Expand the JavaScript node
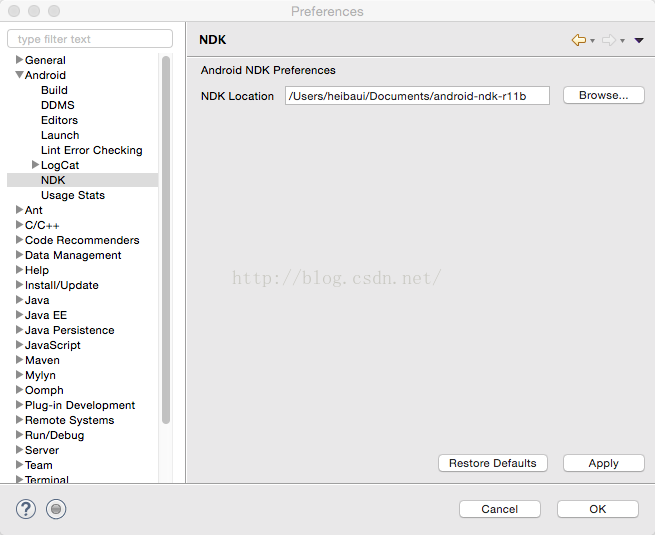Image resolution: width=655 pixels, height=535 pixels. point(19,345)
